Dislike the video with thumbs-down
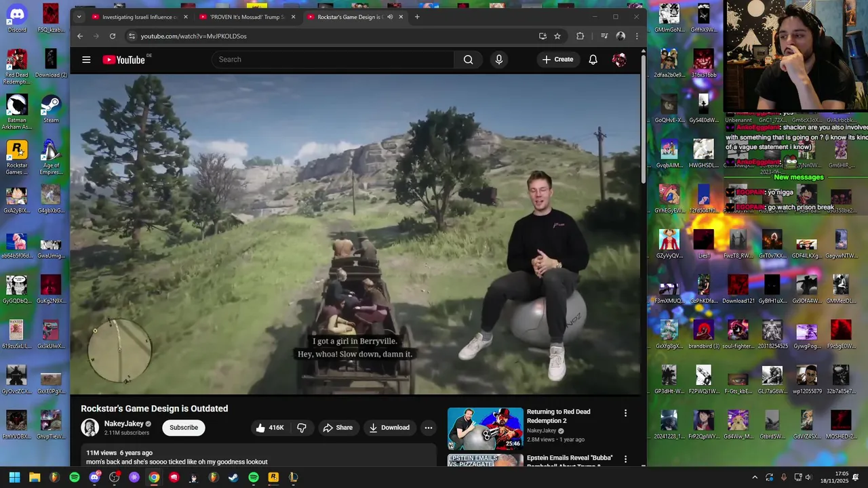 (x=302, y=428)
